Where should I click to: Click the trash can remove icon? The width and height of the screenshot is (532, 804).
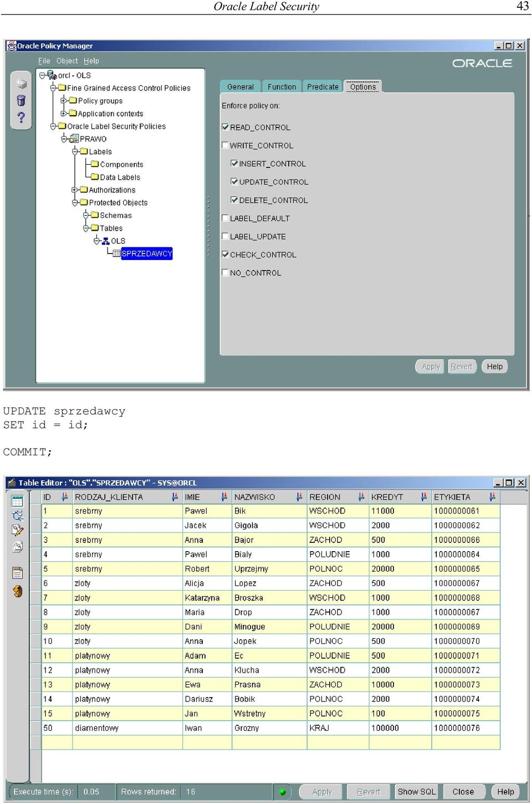tap(21, 100)
